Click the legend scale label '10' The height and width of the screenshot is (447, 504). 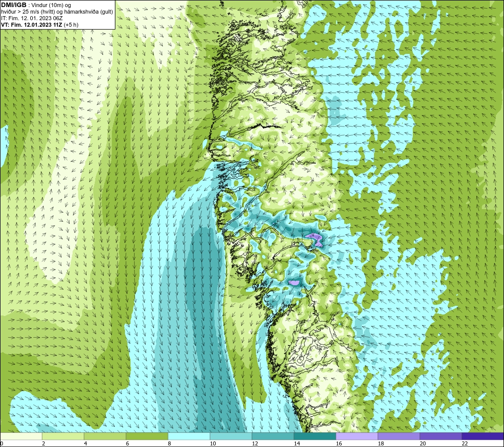coord(213,443)
